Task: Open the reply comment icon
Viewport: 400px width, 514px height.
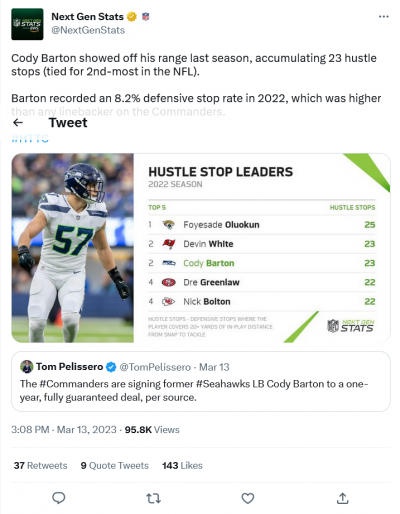Action: (x=59, y=498)
